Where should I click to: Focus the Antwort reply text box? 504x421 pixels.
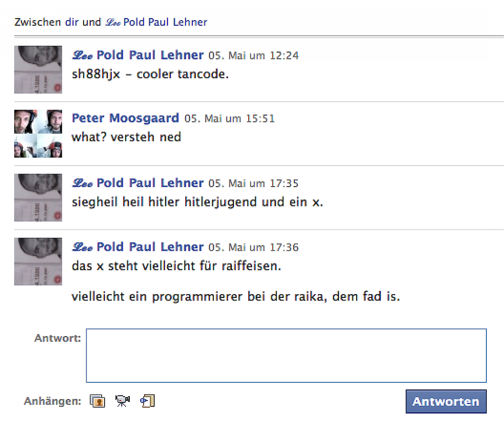[x=286, y=355]
